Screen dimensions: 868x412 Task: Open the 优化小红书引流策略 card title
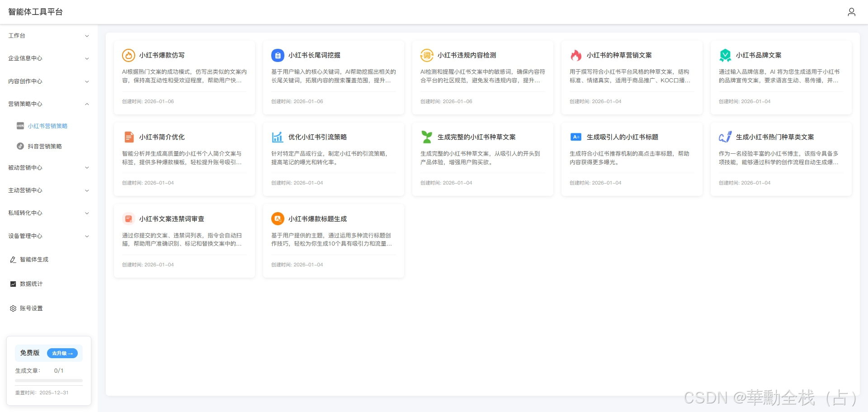[317, 137]
